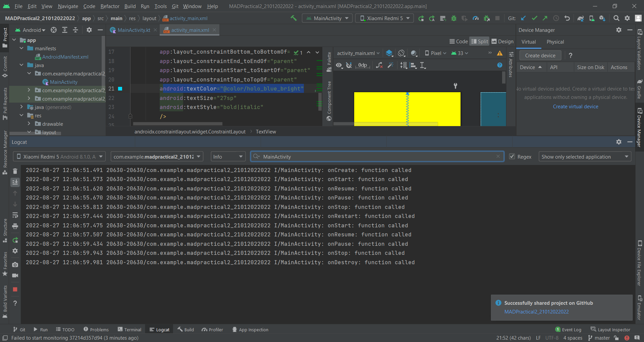Image resolution: width=644 pixels, height=342 pixels.
Task: Select the Magic Wand infer constraints icon
Action: coord(390,65)
